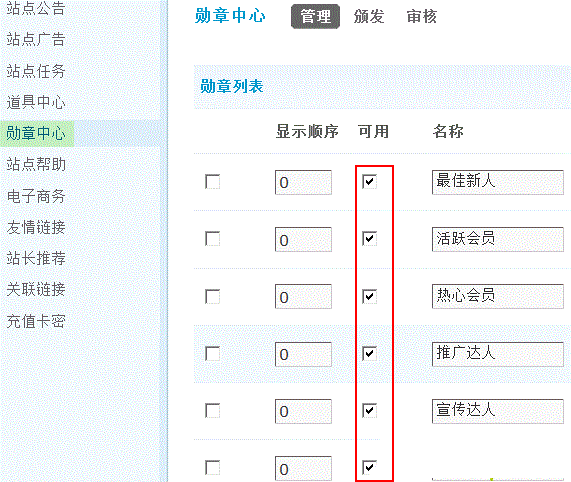Focus the display order field for 活跃会员

tap(303, 240)
